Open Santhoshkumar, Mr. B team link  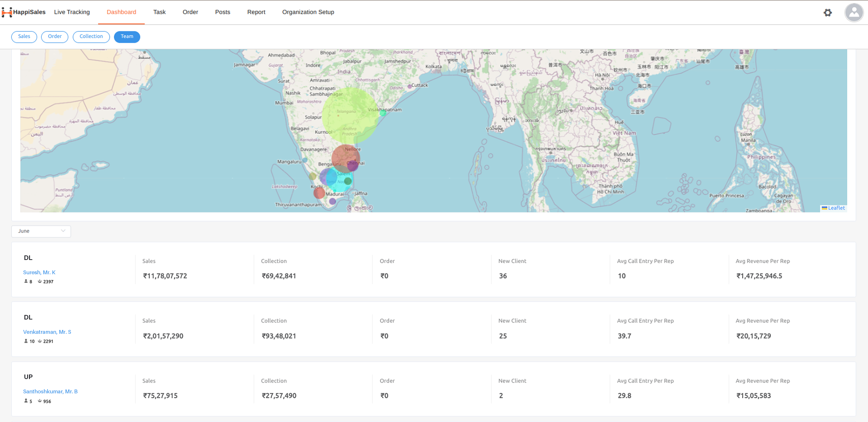click(50, 391)
